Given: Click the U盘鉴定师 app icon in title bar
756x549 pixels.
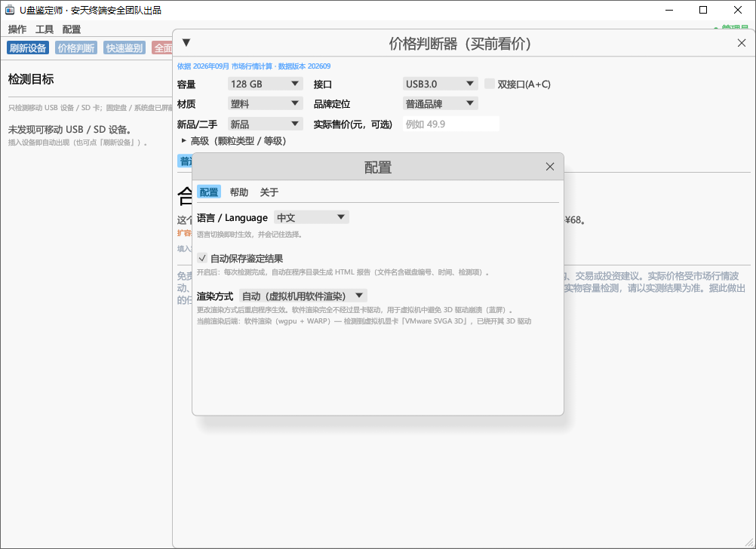Looking at the screenshot, I should [10, 10].
